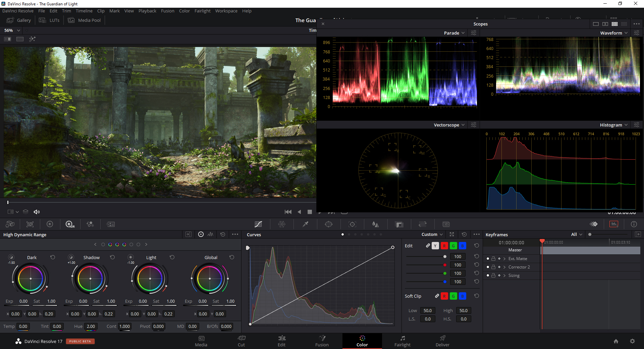Image resolution: width=644 pixels, height=349 pixels.
Task: Open the Keyframes palette icon
Action: 593,224
